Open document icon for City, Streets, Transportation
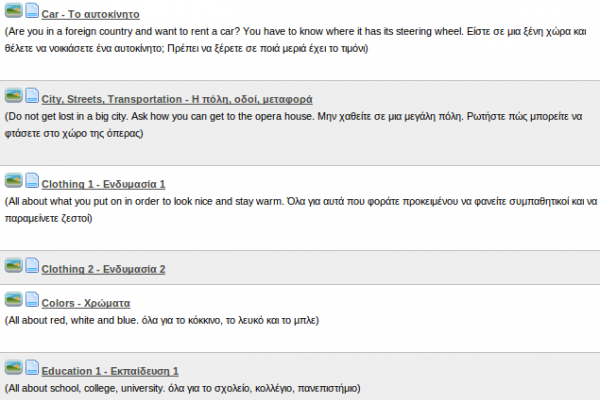This screenshot has width=600, height=400. (32, 95)
